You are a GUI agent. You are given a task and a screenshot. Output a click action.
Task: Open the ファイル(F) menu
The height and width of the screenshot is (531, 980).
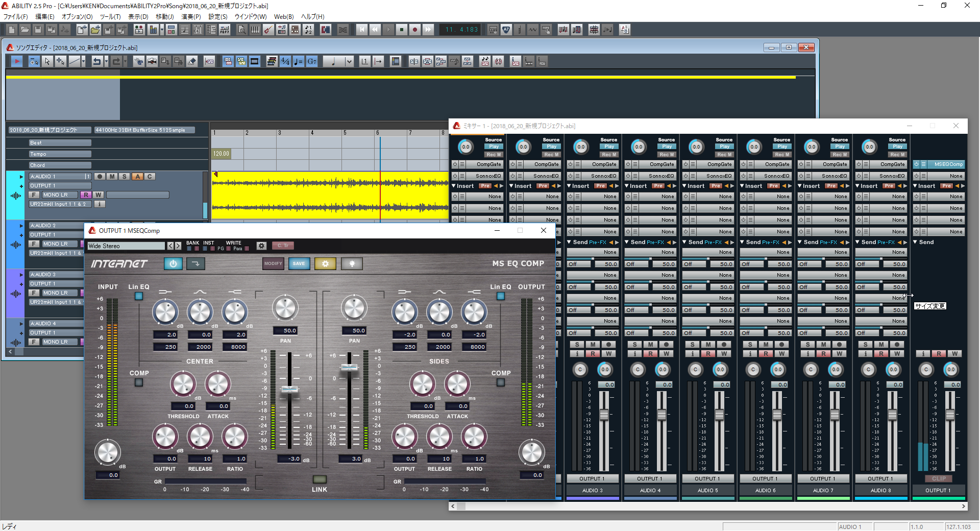(16, 16)
